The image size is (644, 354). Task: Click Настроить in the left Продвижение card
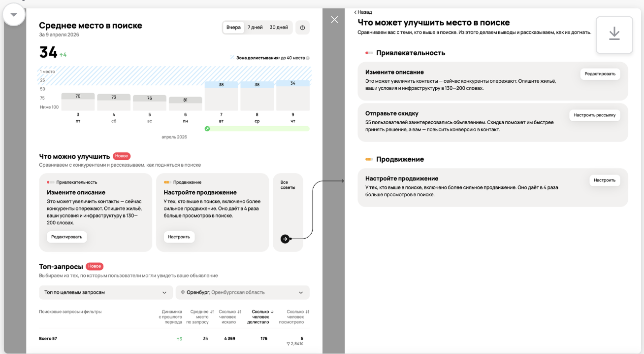coord(179,237)
